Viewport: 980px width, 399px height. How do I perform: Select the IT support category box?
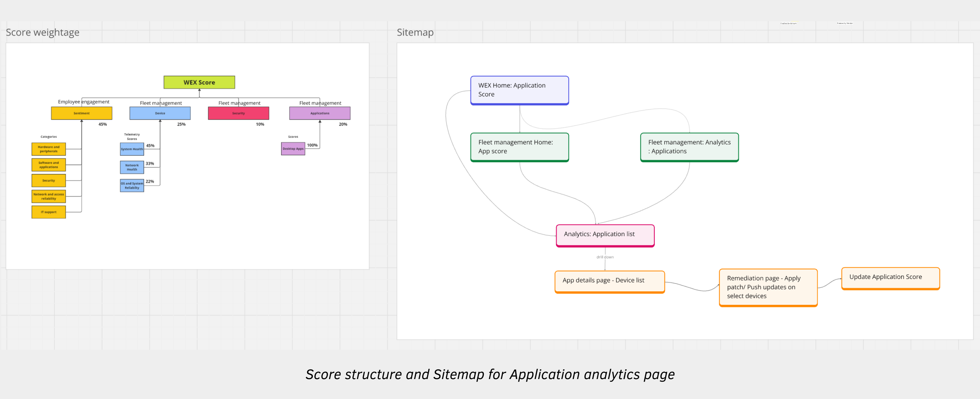click(48, 212)
